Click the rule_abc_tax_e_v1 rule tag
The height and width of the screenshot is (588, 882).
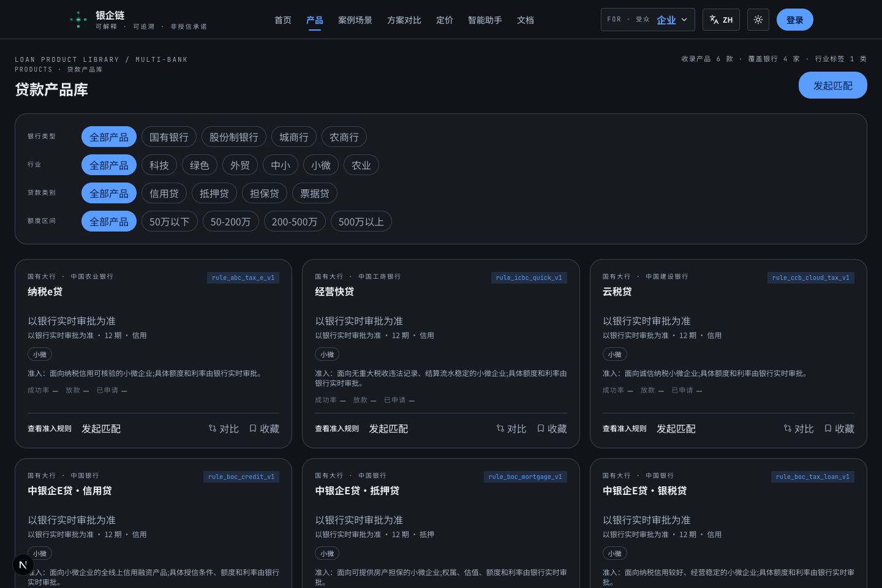243,277
